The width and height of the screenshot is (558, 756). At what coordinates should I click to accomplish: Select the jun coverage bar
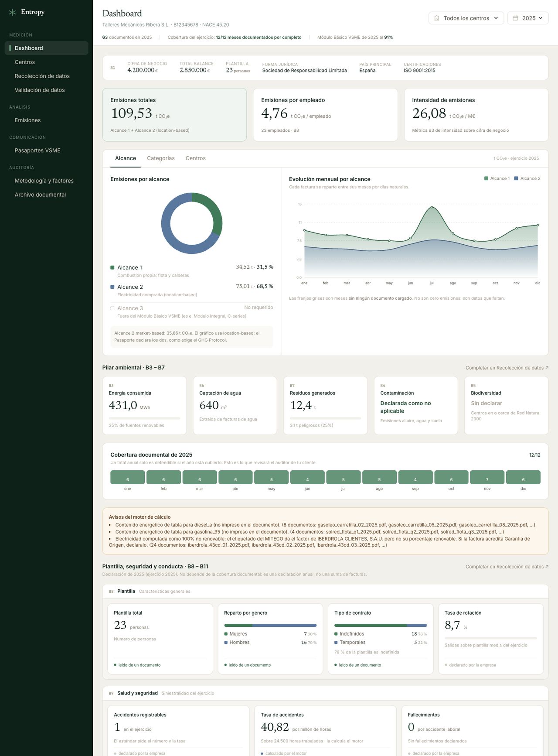tap(307, 477)
